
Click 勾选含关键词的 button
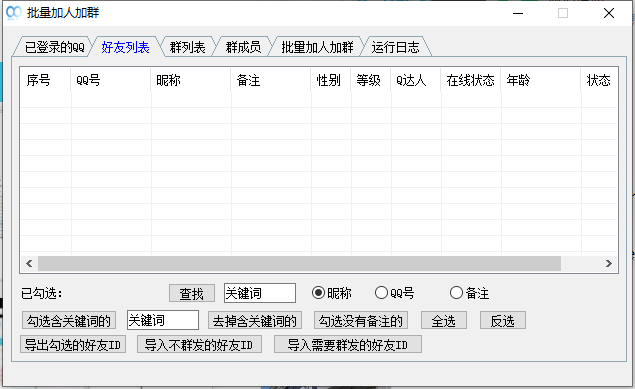(x=69, y=321)
